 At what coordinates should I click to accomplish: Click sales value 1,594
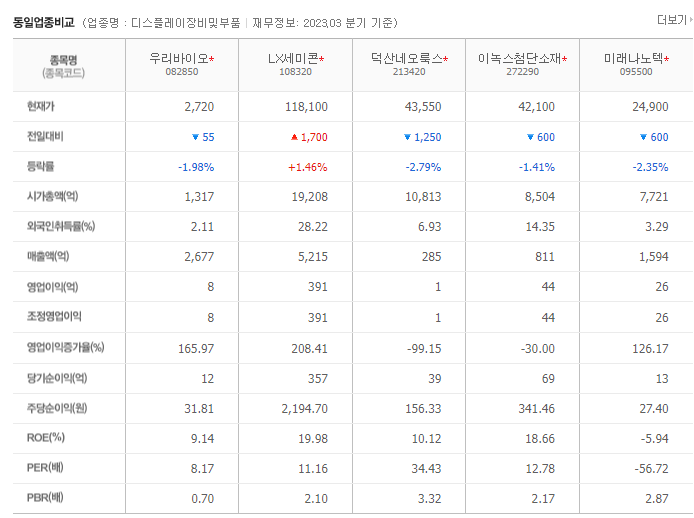tap(653, 257)
